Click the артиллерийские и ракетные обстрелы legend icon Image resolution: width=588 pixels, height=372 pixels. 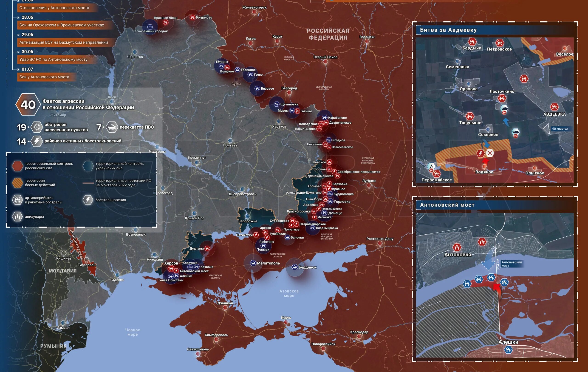[17, 200]
